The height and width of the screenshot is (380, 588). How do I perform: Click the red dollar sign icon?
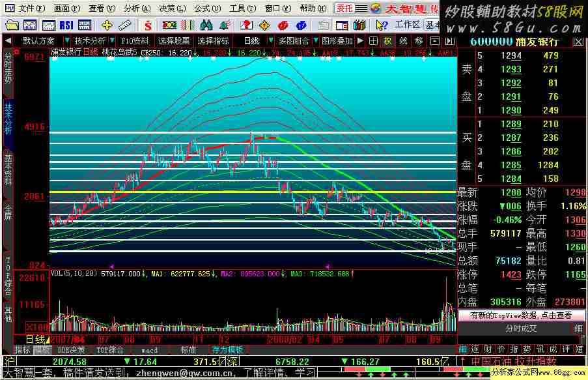click(148, 25)
